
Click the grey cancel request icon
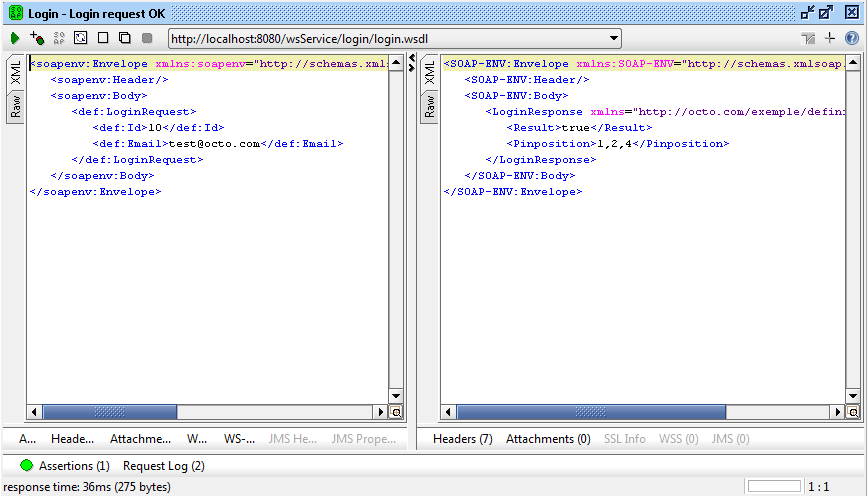pos(147,38)
